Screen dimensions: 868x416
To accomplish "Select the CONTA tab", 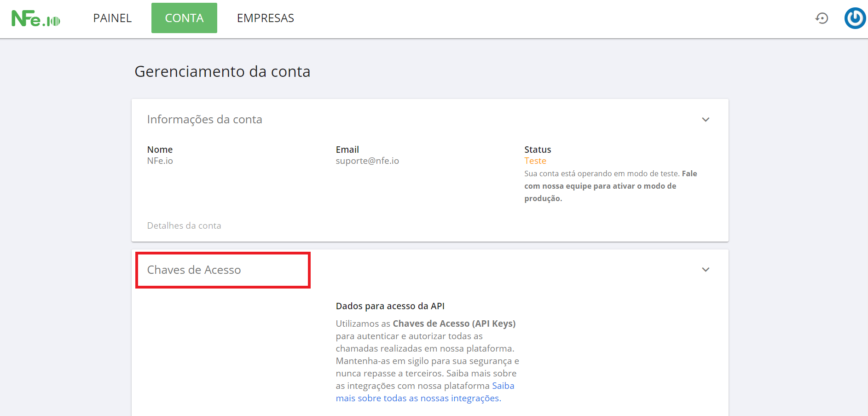I will [184, 18].
